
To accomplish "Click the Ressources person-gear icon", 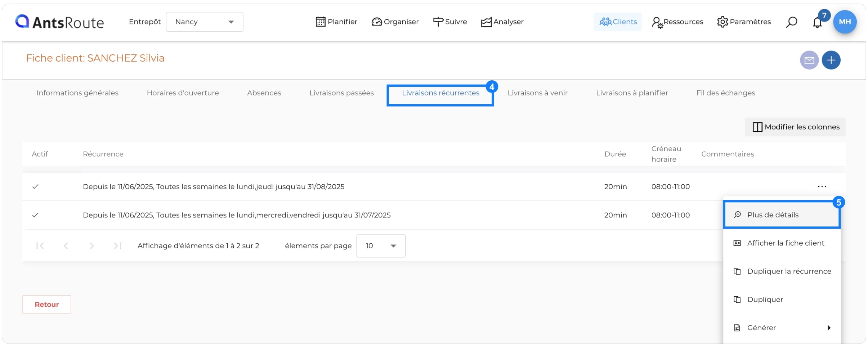I will 657,23.
